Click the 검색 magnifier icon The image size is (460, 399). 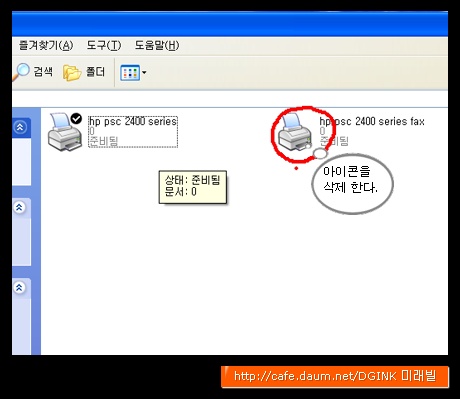click(x=21, y=72)
